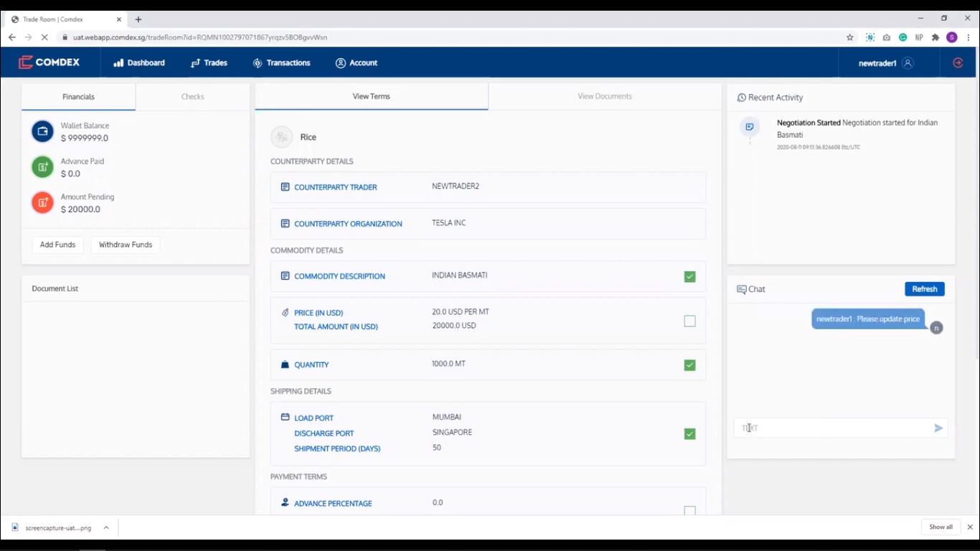The image size is (980, 551).
Task: Click Add Funds button
Action: pos(57,245)
